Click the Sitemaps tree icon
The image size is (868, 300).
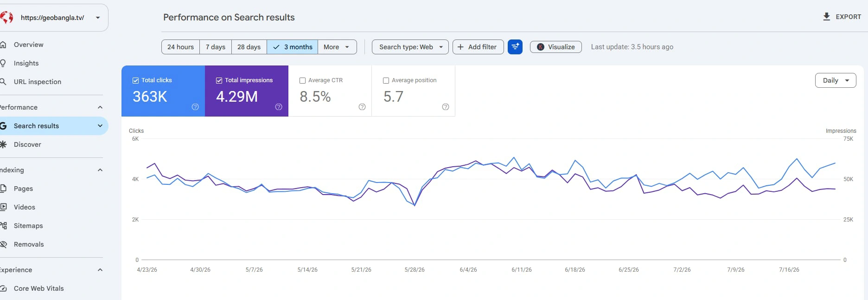(x=3, y=226)
